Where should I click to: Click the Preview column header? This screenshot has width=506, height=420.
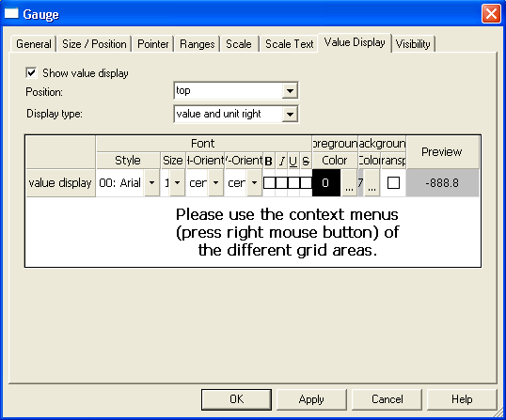pos(442,152)
